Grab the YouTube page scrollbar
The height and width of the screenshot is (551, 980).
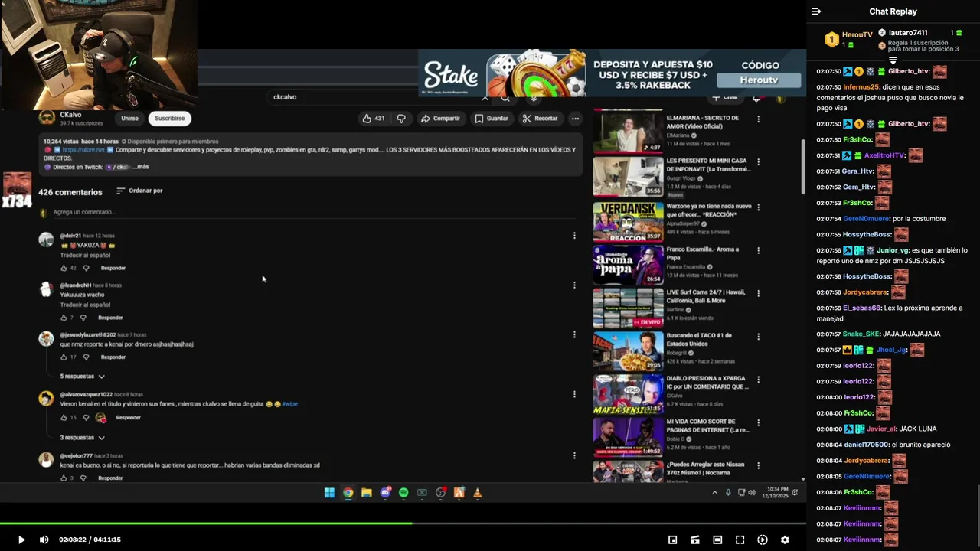[803, 166]
